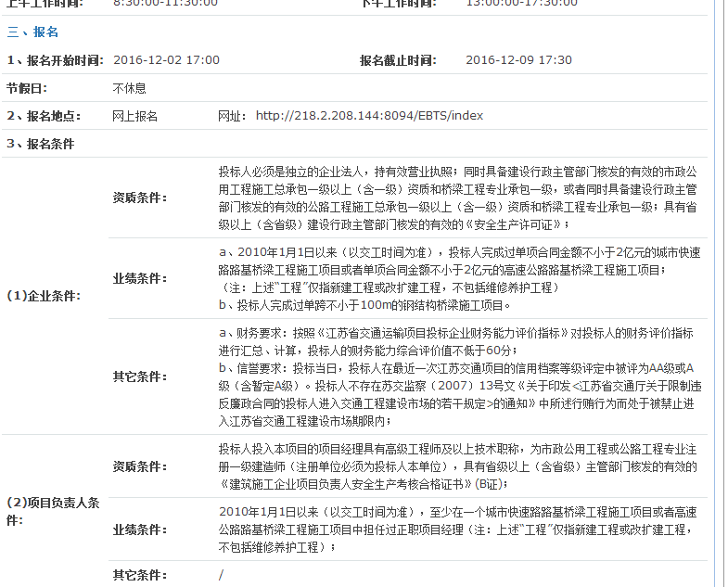Click the 节假日 label

coord(27,88)
